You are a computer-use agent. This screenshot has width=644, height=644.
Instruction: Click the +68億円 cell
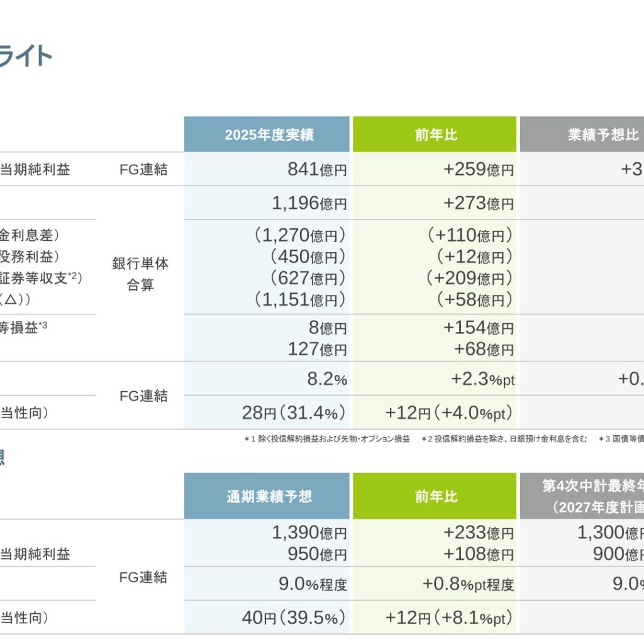tap(484, 349)
